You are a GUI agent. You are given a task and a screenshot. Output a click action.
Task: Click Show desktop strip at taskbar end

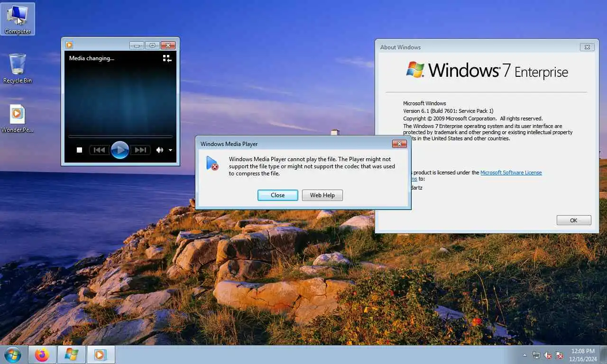tap(603, 355)
